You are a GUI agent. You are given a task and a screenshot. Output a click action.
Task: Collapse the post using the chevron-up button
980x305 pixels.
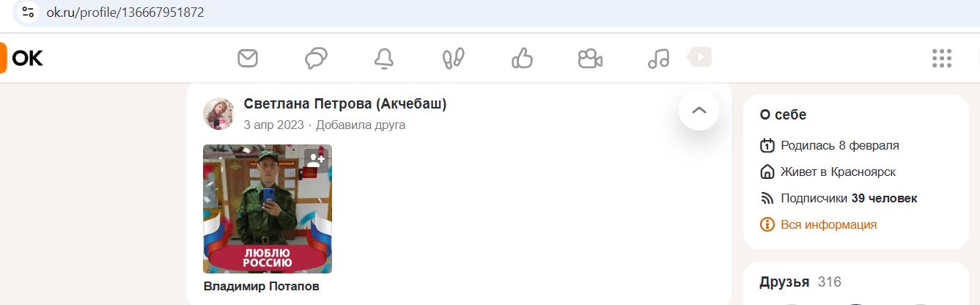(x=699, y=110)
